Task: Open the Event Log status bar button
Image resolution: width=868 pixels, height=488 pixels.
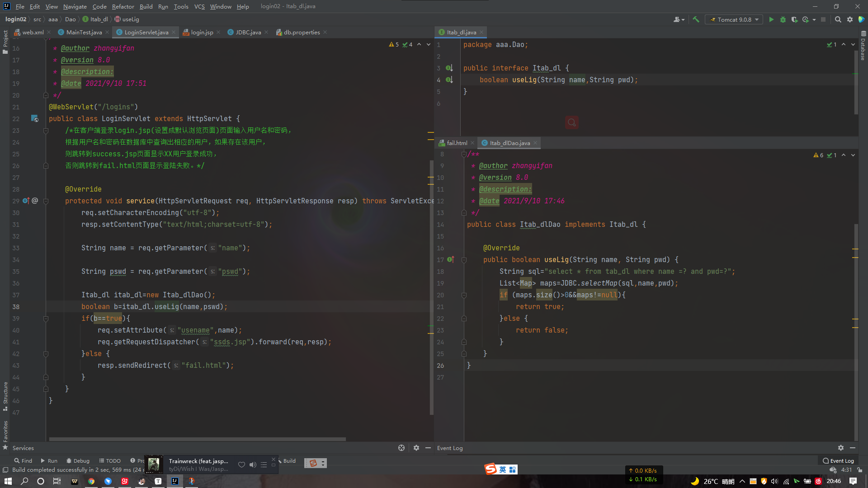Action: tap(838, 460)
